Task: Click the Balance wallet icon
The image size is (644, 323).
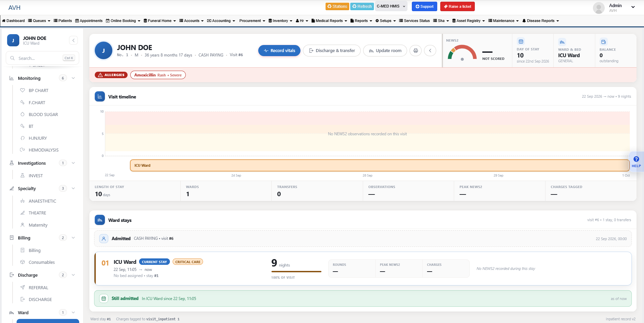Action: pos(603,42)
